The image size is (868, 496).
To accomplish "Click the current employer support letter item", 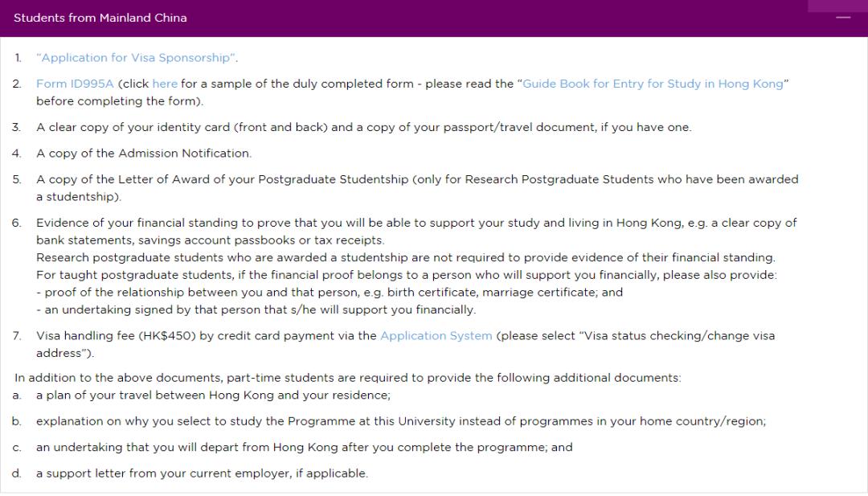I will point(202,473).
